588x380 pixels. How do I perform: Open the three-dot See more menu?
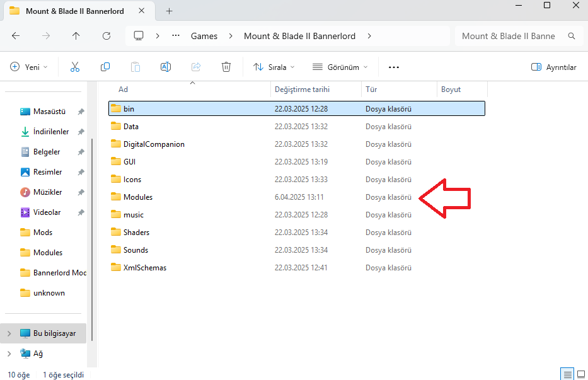[x=394, y=67]
